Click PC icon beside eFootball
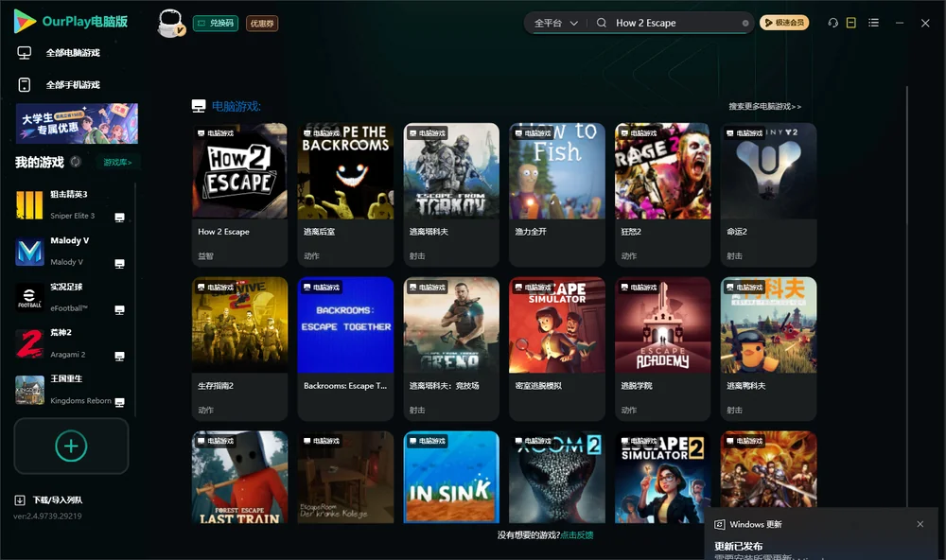 pyautogui.click(x=119, y=309)
